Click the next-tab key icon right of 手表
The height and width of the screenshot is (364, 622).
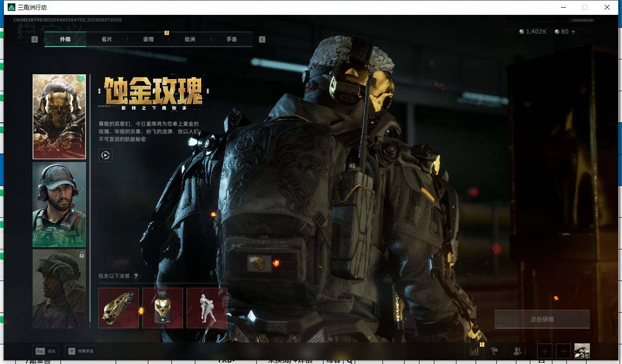click(262, 39)
